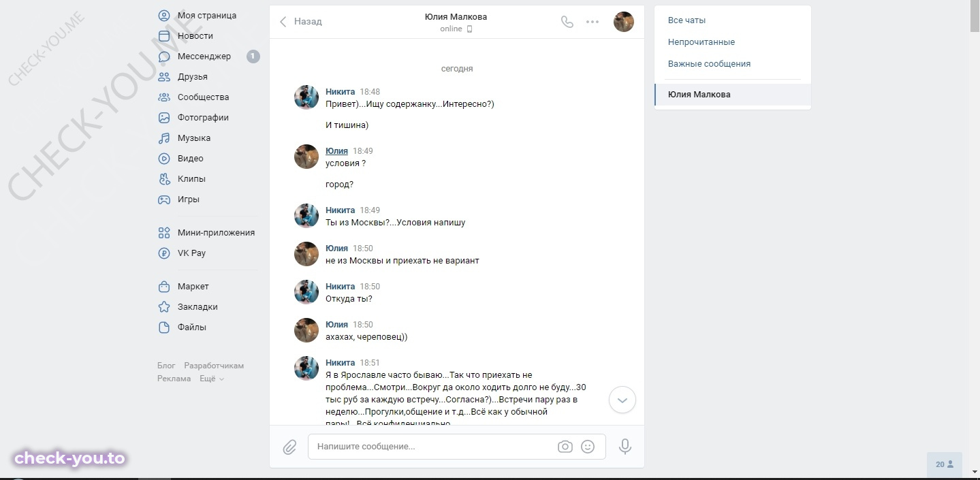Click the Игры gamepad icon

pyautogui.click(x=163, y=199)
